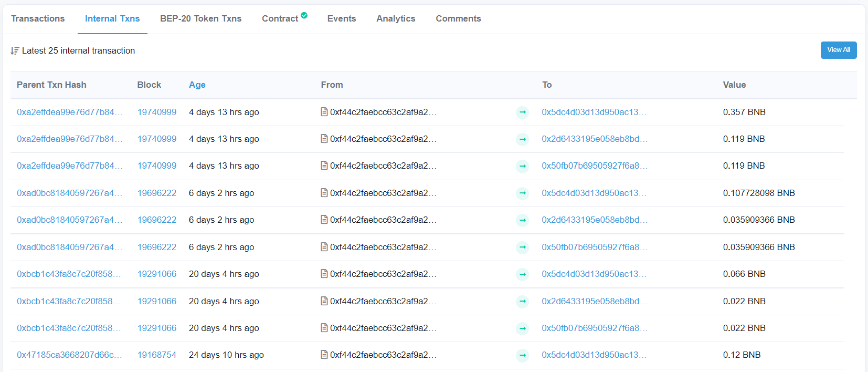Switch to the Comments tab
This screenshot has width=868, height=372.
pyautogui.click(x=458, y=18)
